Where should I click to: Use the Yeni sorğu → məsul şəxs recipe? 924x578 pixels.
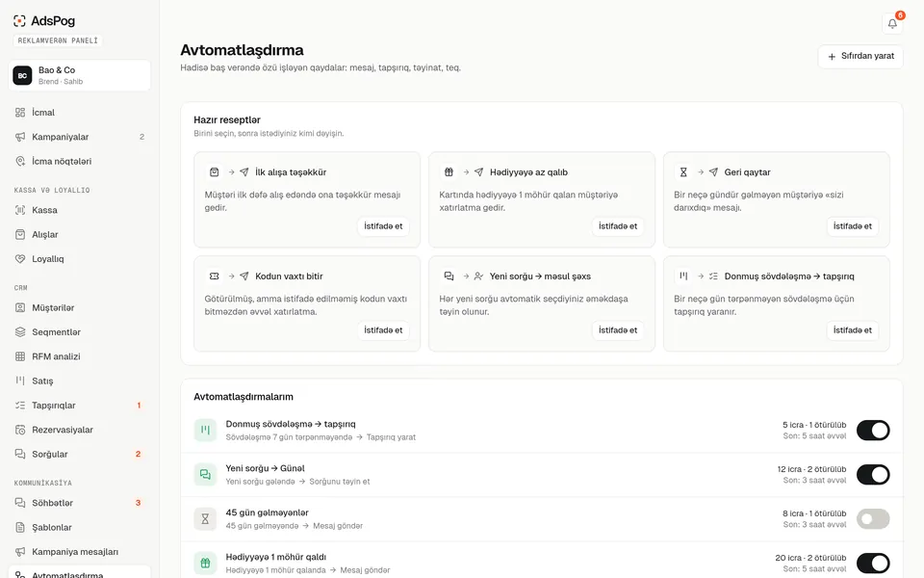618,330
